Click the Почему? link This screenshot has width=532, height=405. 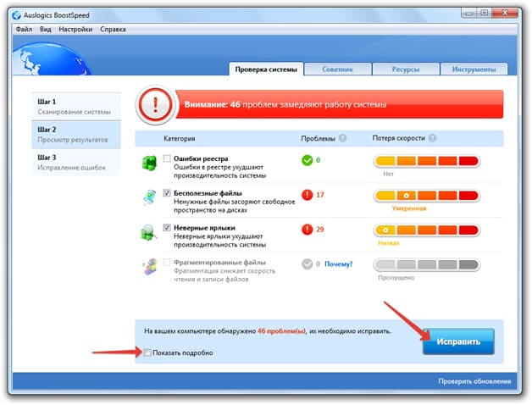[339, 264]
